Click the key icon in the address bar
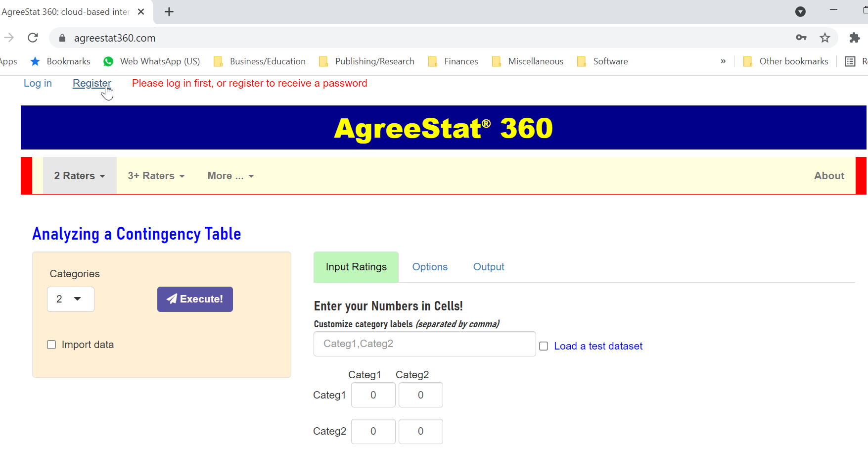Image resolution: width=868 pixels, height=452 pixels. coord(801,38)
